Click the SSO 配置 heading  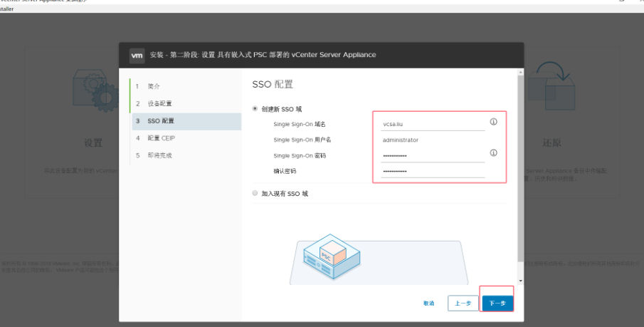(273, 84)
